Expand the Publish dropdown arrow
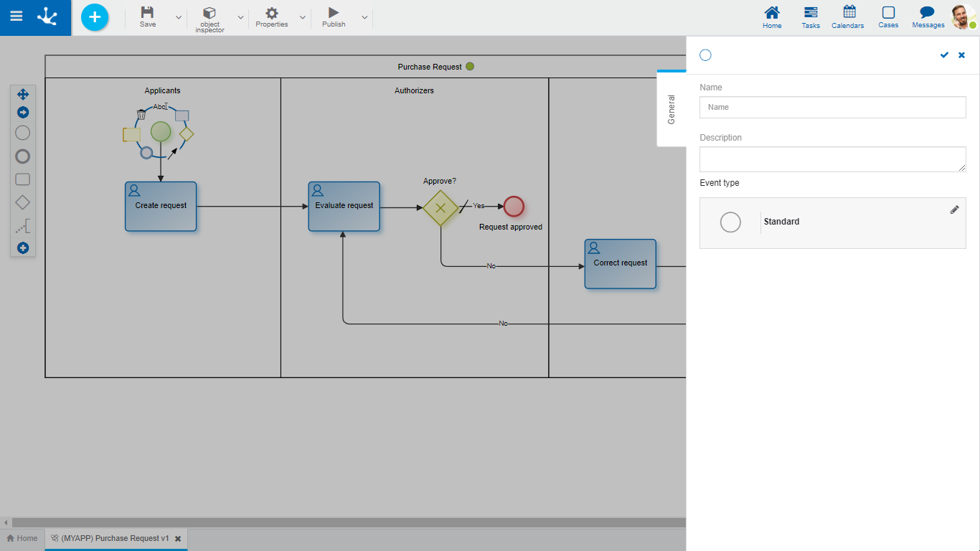This screenshot has width=980, height=551. click(x=364, y=17)
